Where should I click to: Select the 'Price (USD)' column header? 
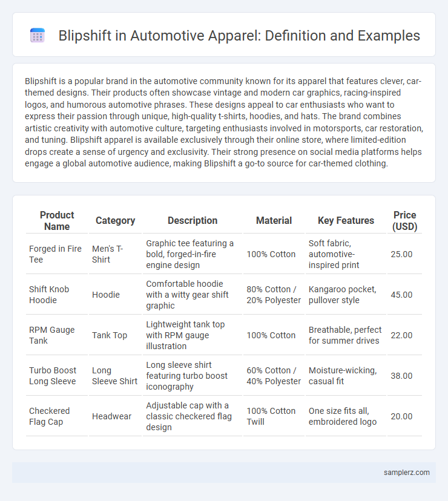[x=404, y=220]
